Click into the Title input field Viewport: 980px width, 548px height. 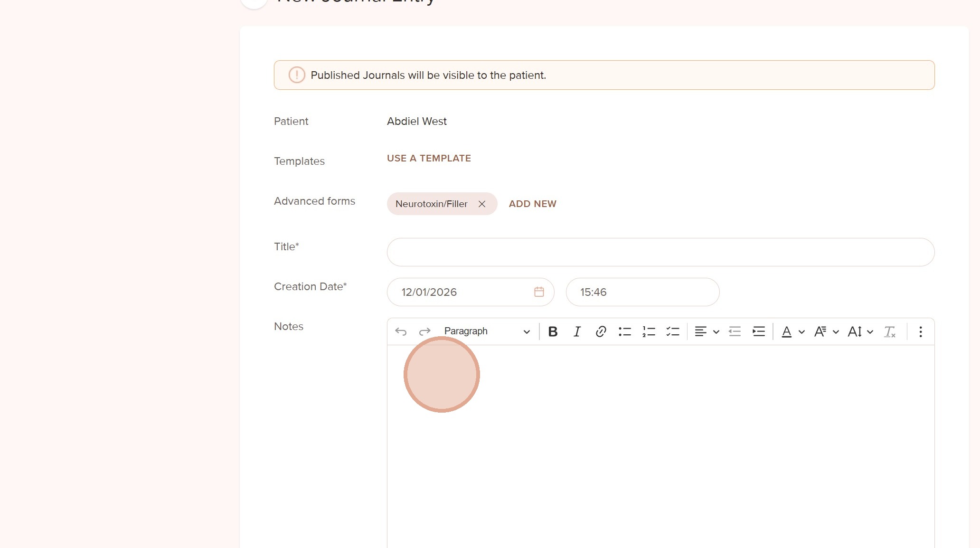(660, 252)
